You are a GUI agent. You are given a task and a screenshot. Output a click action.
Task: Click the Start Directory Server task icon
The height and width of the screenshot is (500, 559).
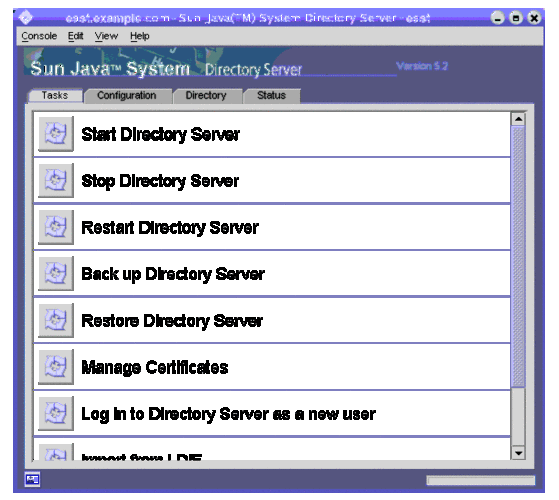pos(56,134)
